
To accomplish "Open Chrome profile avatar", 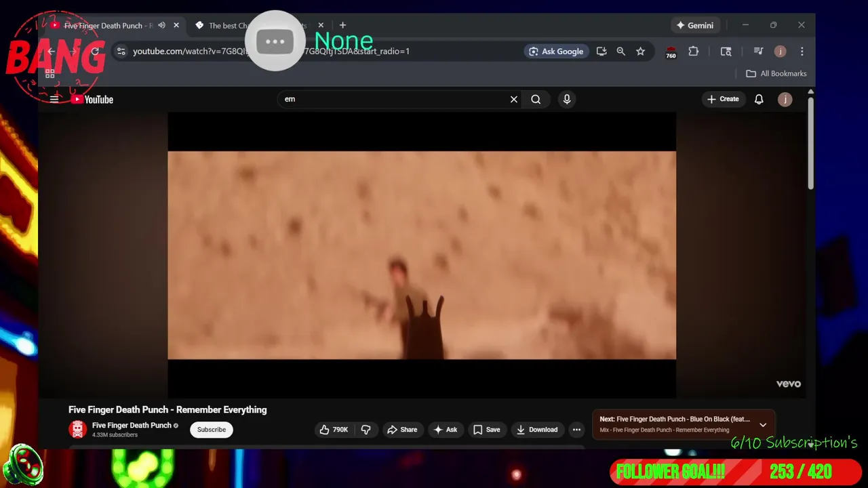I will coord(781,52).
